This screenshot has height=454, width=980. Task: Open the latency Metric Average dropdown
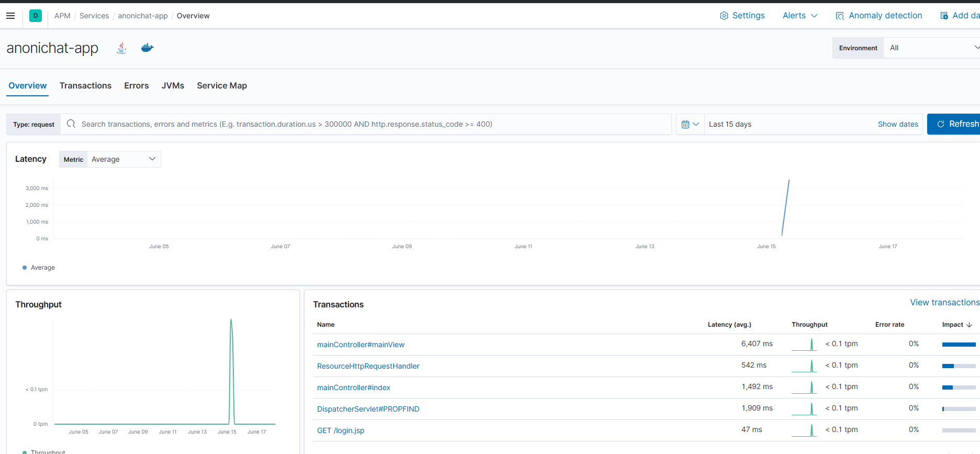pos(124,159)
